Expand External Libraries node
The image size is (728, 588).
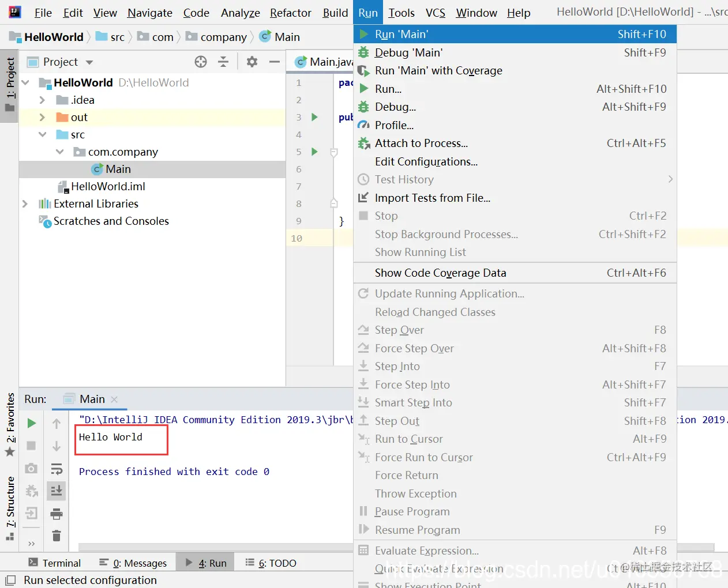25,203
